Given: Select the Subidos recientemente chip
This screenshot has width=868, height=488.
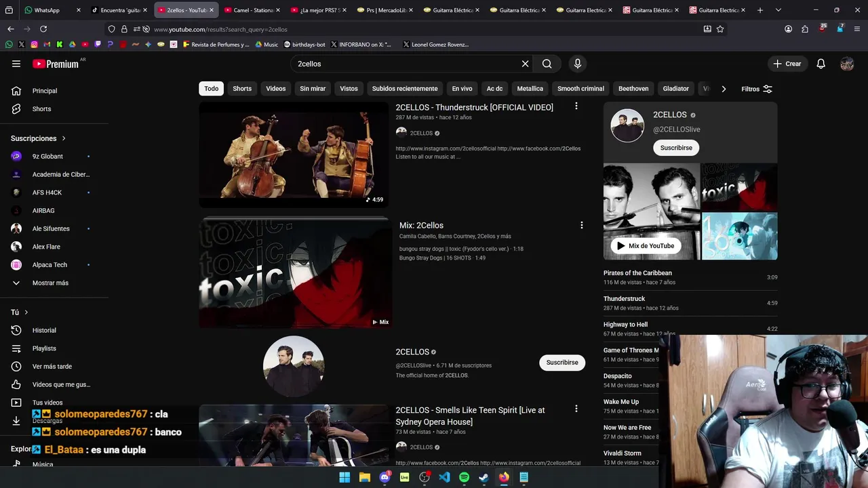Looking at the screenshot, I should [x=405, y=89].
